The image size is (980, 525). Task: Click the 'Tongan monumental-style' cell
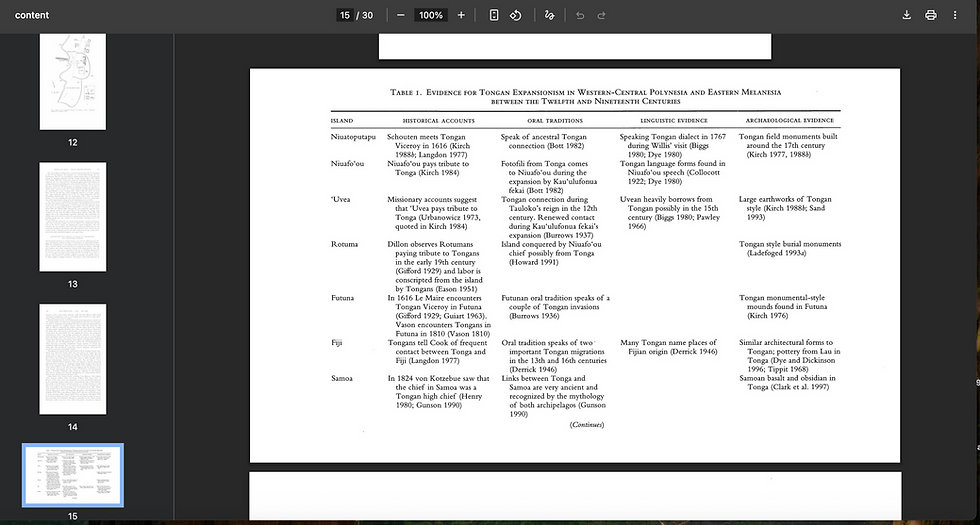(x=783, y=307)
